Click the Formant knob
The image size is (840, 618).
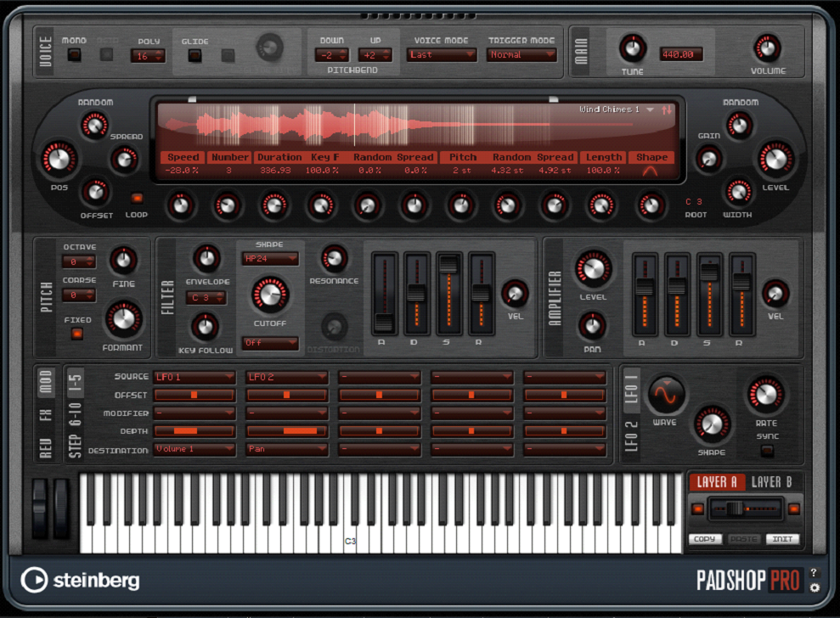(124, 319)
